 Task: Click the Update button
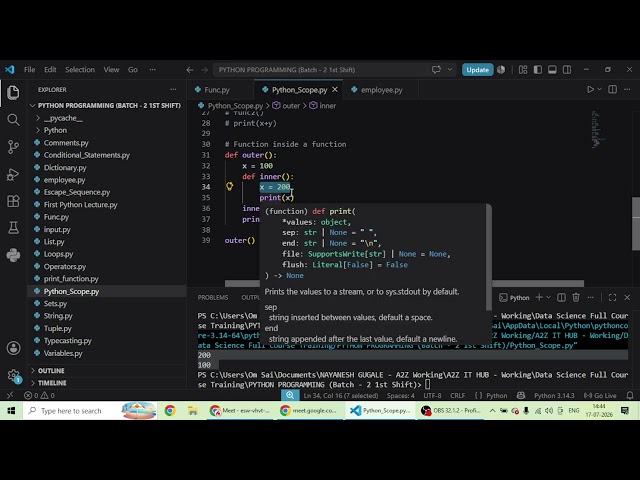pos(478,70)
